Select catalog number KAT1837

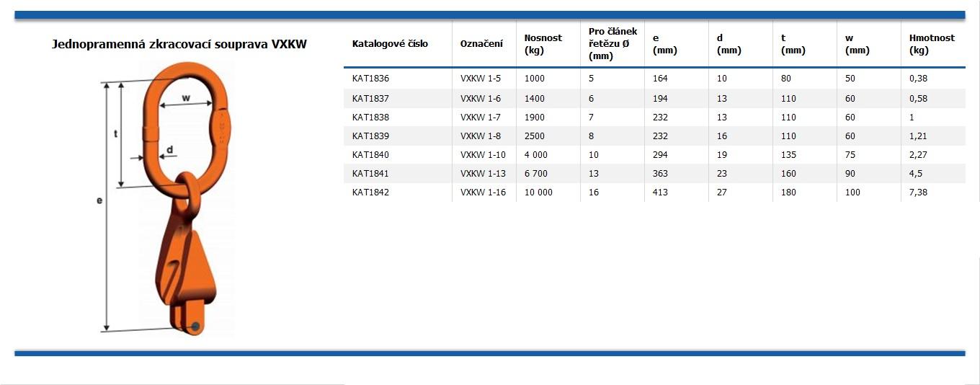(370, 98)
